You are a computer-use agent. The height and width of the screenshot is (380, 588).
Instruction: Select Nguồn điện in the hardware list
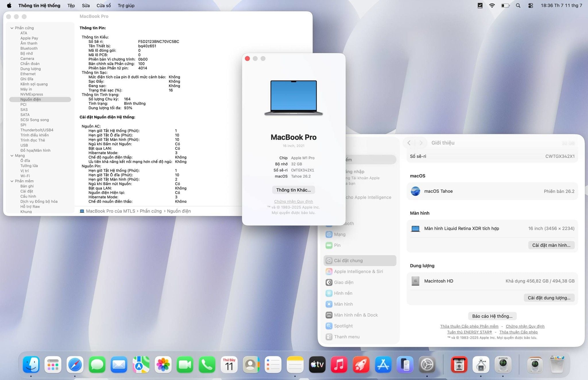pyautogui.click(x=40, y=99)
